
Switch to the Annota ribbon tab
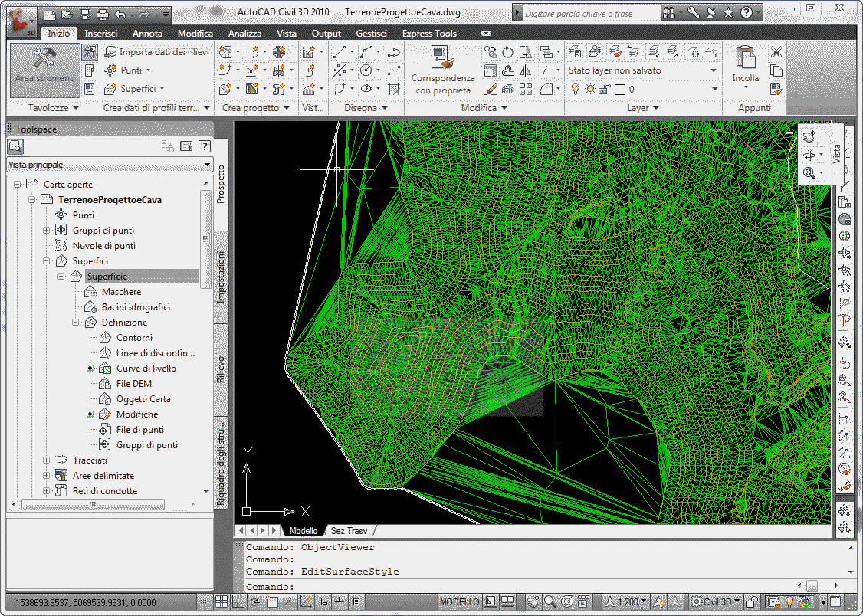click(147, 34)
